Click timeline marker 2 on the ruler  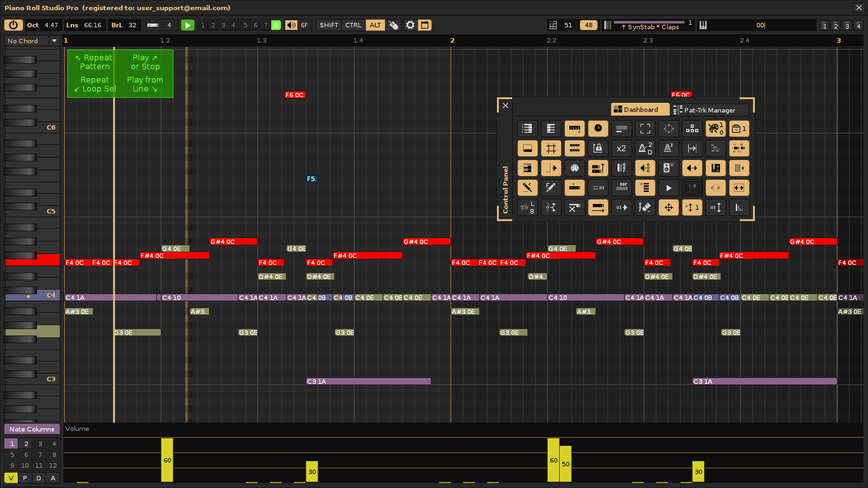[452, 41]
